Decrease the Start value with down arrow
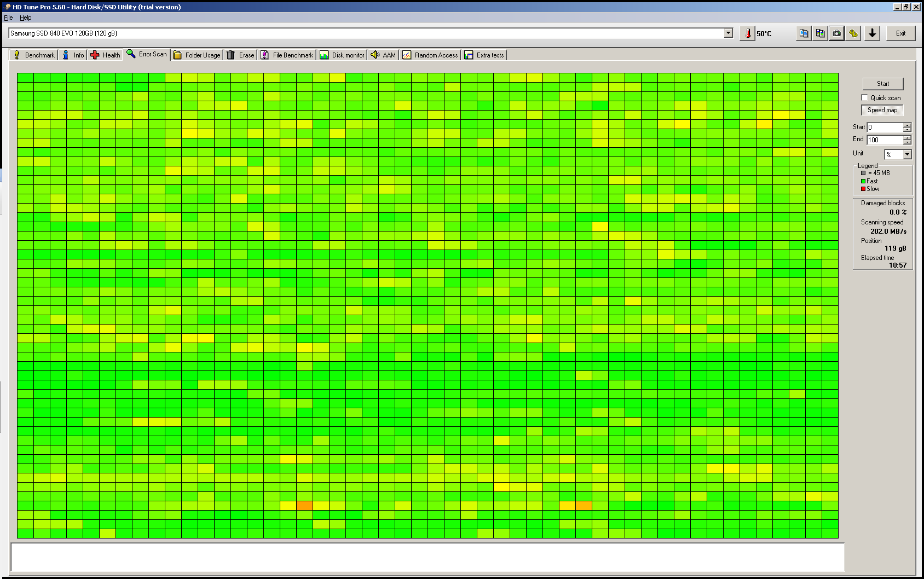924x579 pixels. coord(907,130)
